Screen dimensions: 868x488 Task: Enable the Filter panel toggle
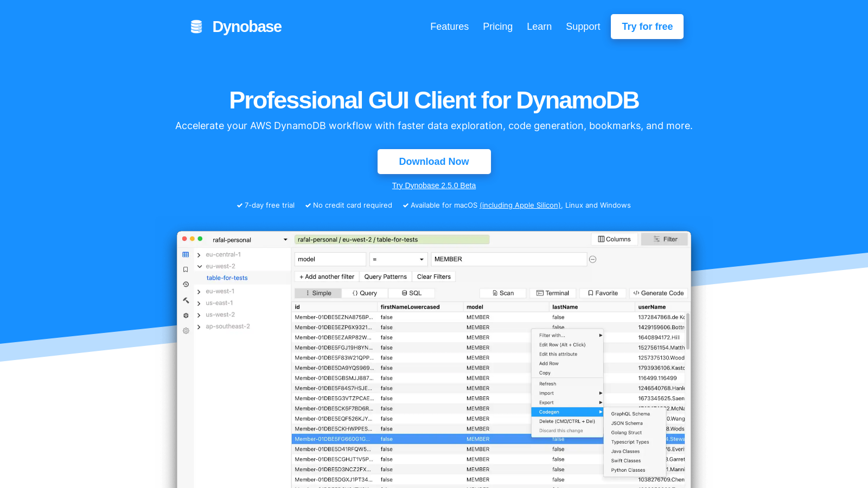[x=664, y=239]
